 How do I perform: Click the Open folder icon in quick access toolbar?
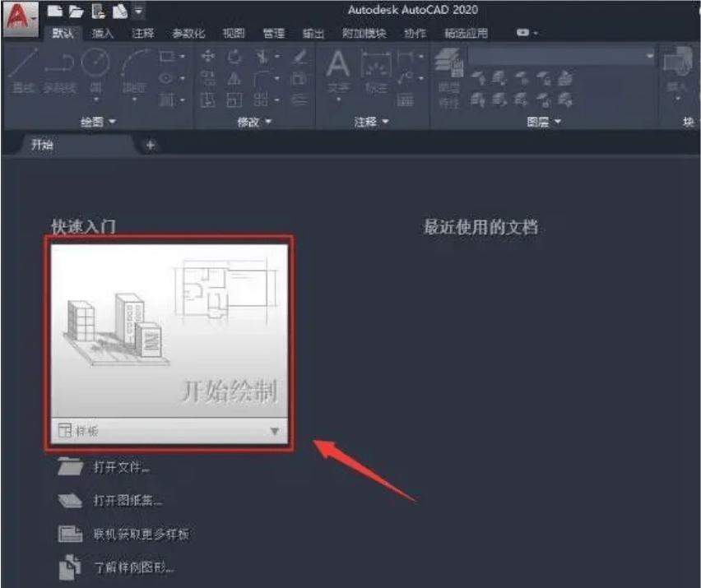(x=76, y=12)
